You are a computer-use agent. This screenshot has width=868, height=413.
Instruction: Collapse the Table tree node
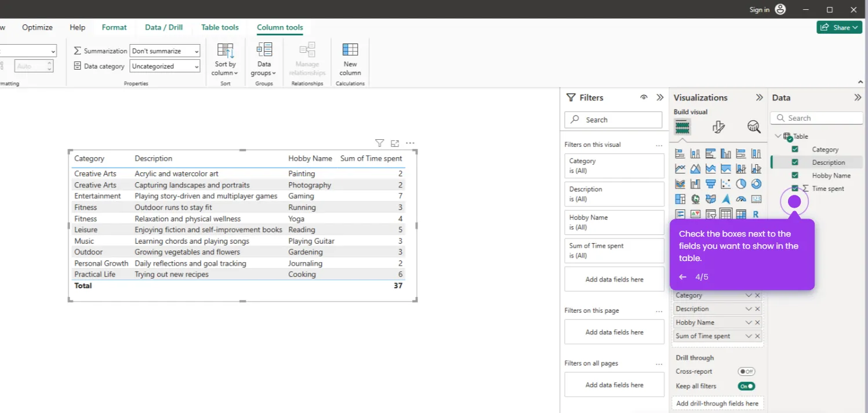coord(778,136)
